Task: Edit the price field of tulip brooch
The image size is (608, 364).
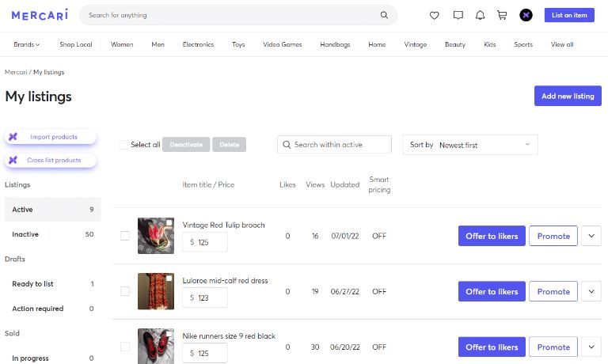Action: (x=205, y=242)
